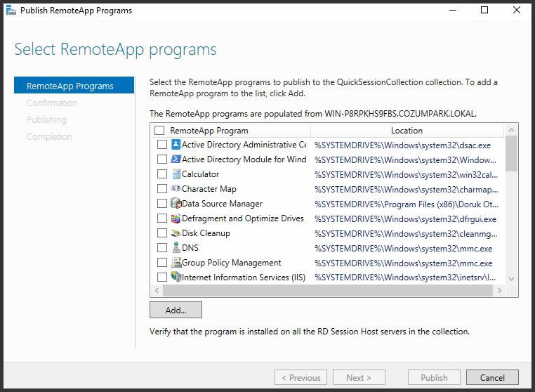Click the Calculator program icon
Screen dimensions: 535x392
[176, 174]
